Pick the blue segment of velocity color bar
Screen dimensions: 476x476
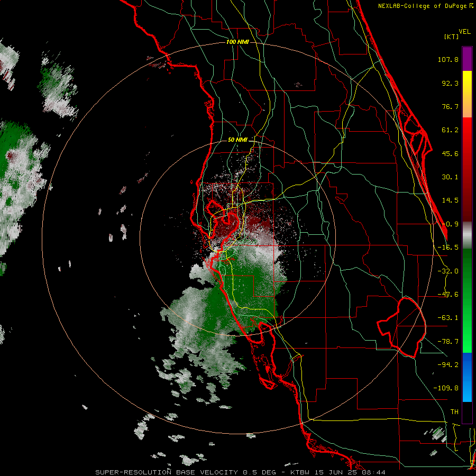(x=467, y=377)
